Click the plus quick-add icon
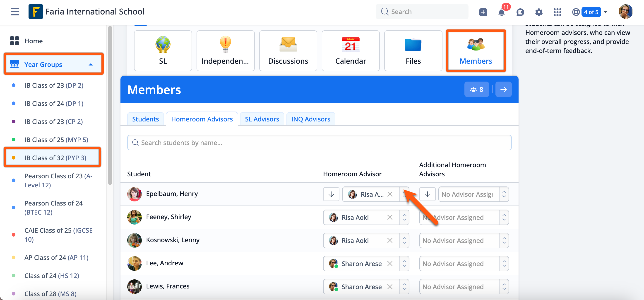The height and width of the screenshot is (300, 644). click(483, 12)
